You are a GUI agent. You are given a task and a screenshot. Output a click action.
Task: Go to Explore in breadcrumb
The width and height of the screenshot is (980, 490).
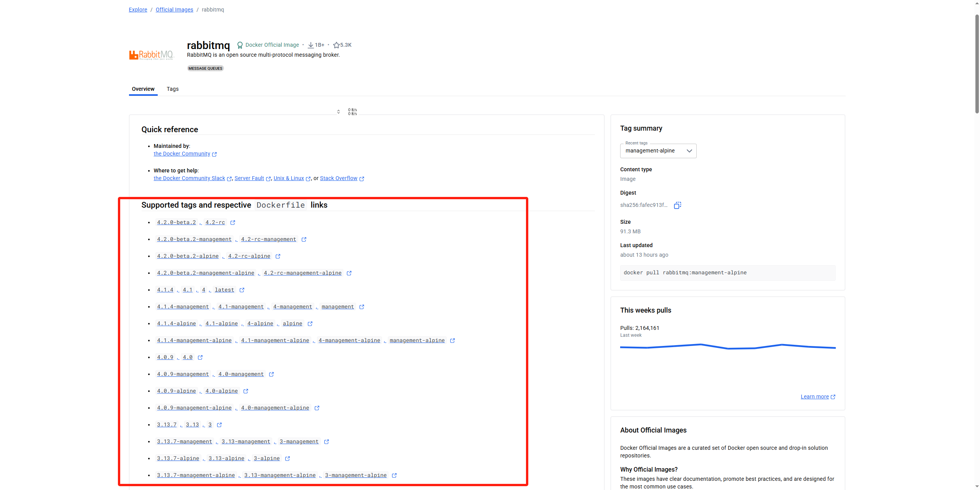[138, 10]
